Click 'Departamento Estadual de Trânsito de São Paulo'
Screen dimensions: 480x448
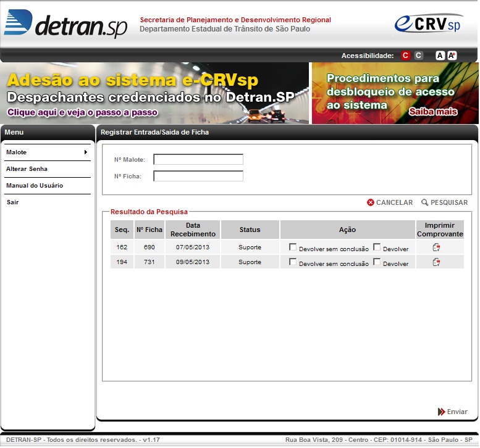coord(225,29)
